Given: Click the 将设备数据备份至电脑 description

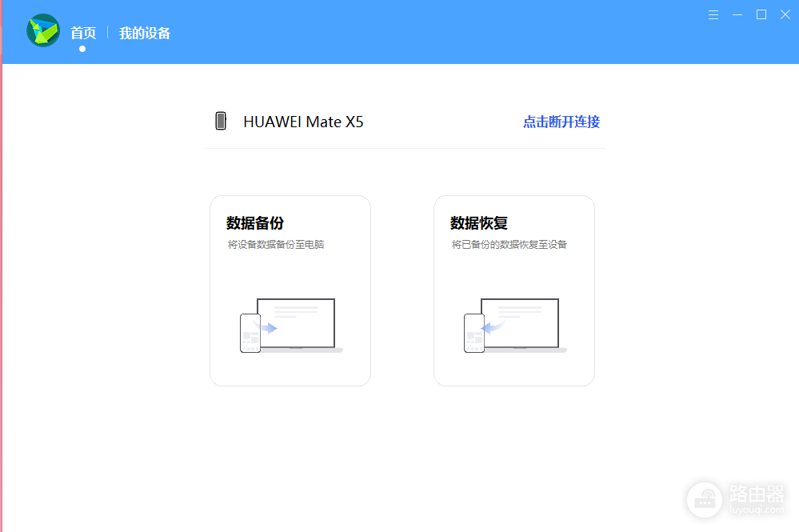Looking at the screenshot, I should pyautogui.click(x=276, y=245).
